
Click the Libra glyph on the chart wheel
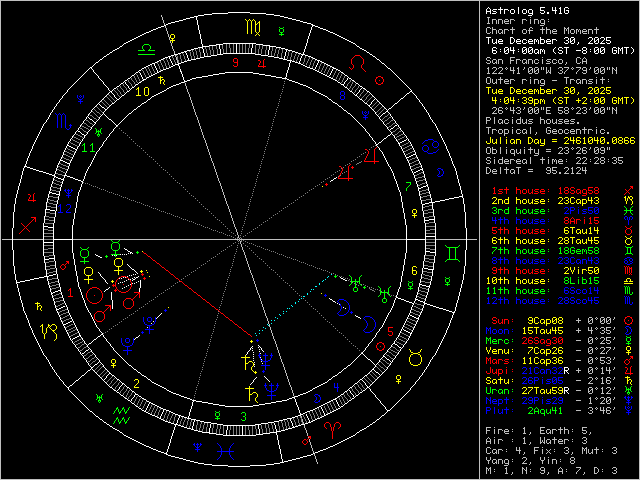point(146,47)
